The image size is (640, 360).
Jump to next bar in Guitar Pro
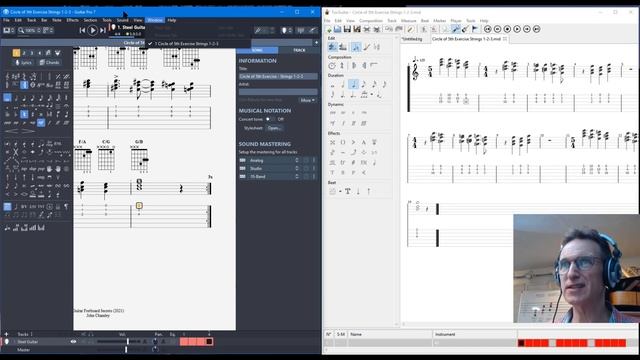(x=102, y=30)
